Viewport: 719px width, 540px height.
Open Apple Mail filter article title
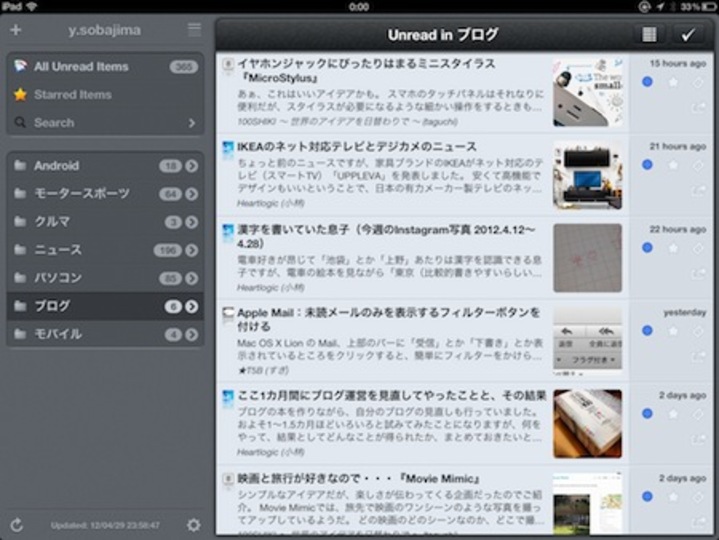(388, 319)
